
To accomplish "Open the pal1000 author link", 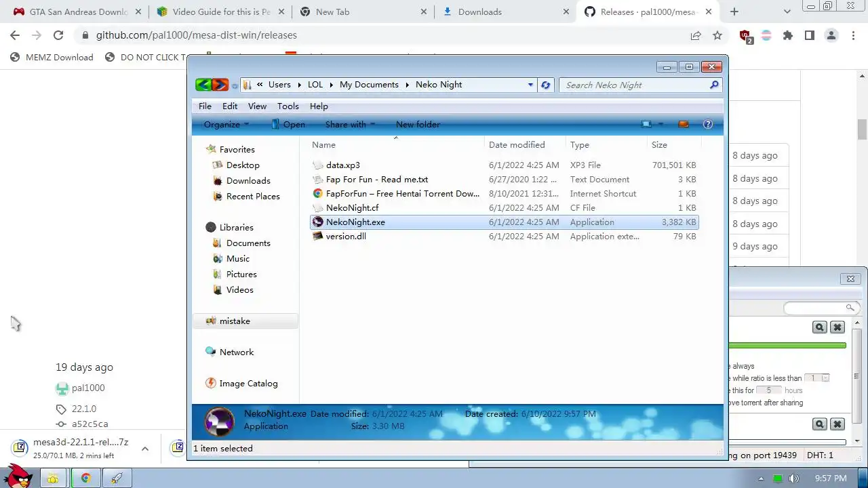I will pos(88,388).
